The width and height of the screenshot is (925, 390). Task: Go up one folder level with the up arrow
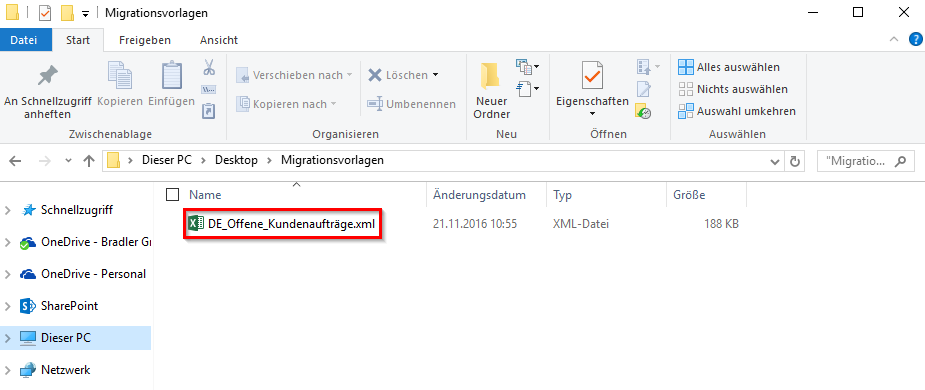89,160
